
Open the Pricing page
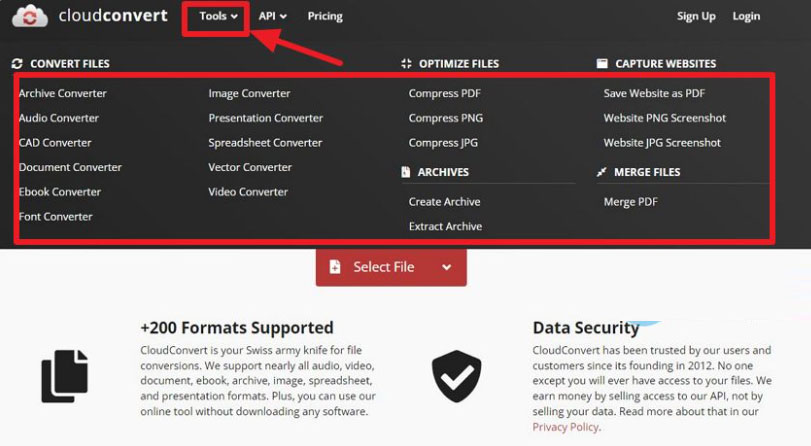click(x=325, y=16)
